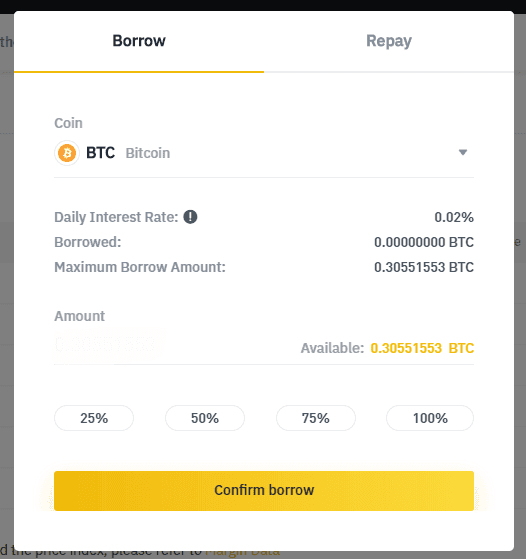The width and height of the screenshot is (526, 559).
Task: Click the Amount field label
Action: pyautogui.click(x=80, y=316)
